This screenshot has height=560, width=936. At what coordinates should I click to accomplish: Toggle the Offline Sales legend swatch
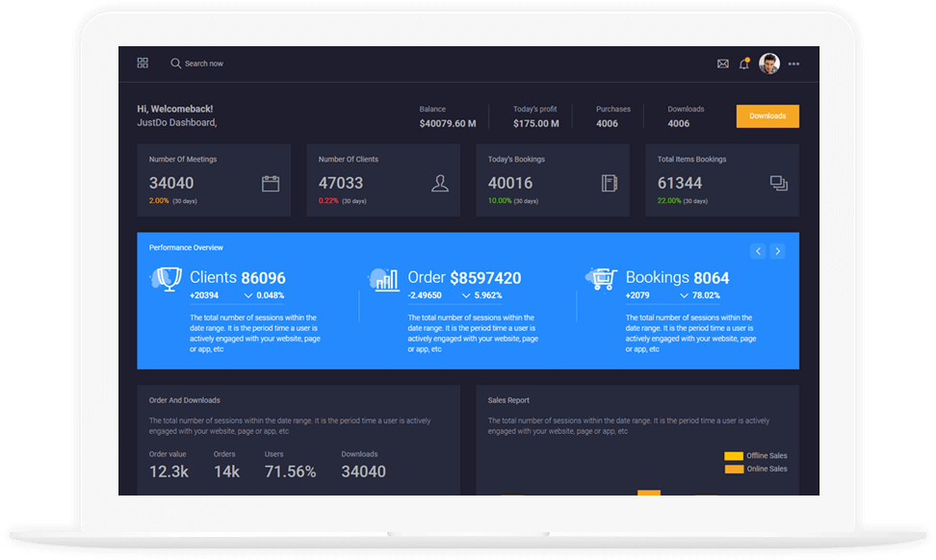click(x=734, y=456)
